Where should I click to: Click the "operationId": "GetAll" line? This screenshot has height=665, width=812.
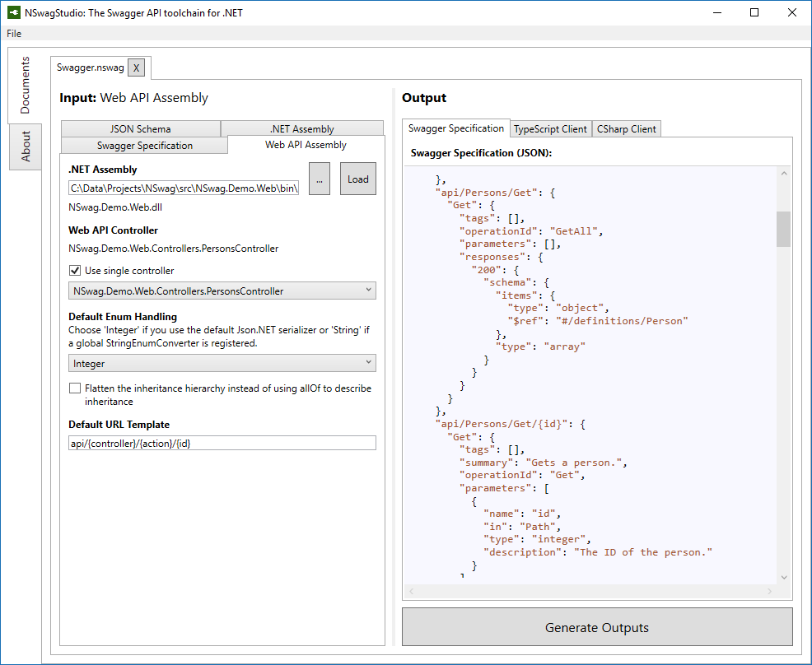point(531,231)
